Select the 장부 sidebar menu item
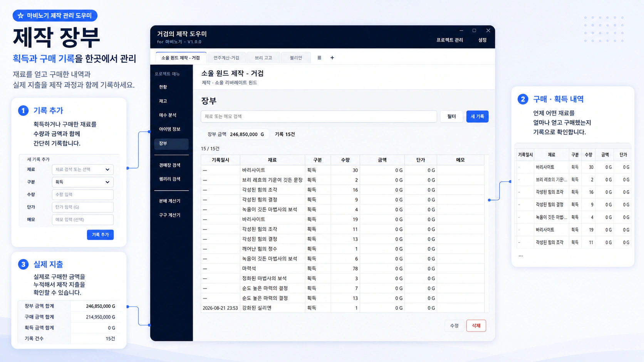 (x=171, y=143)
